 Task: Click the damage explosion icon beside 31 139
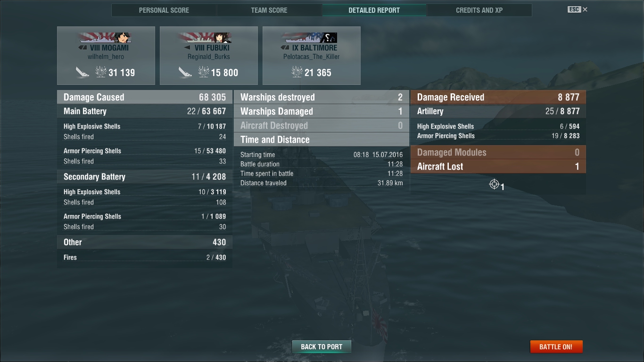100,72
